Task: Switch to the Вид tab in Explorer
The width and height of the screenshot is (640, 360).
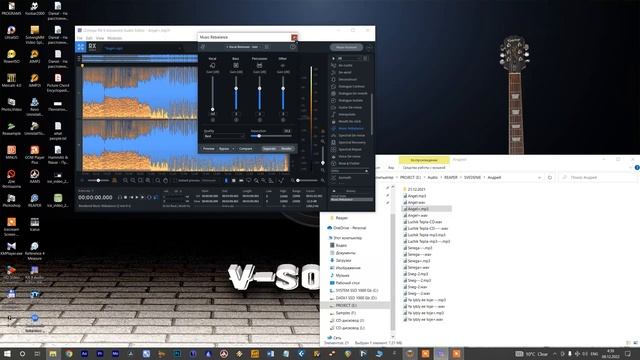Action: click(x=391, y=167)
